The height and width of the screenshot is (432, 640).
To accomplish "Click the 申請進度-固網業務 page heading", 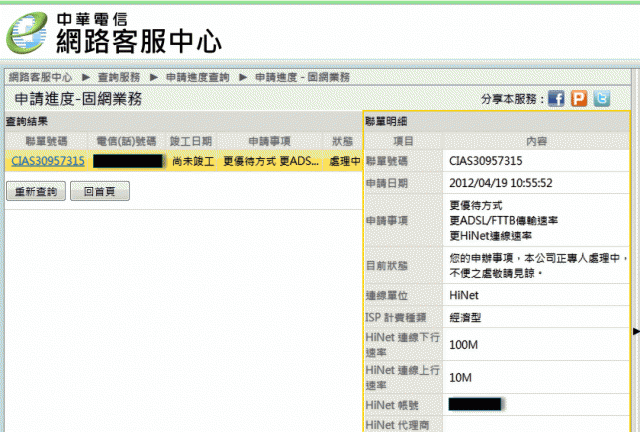I will [78, 99].
